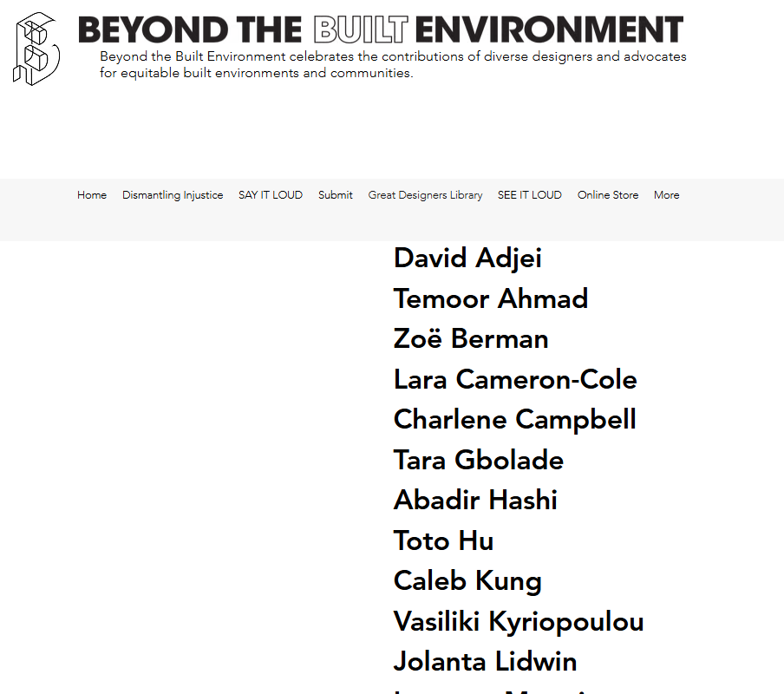Select the name Temoor Ahmad
The width and height of the screenshot is (784, 694).
[491, 299]
